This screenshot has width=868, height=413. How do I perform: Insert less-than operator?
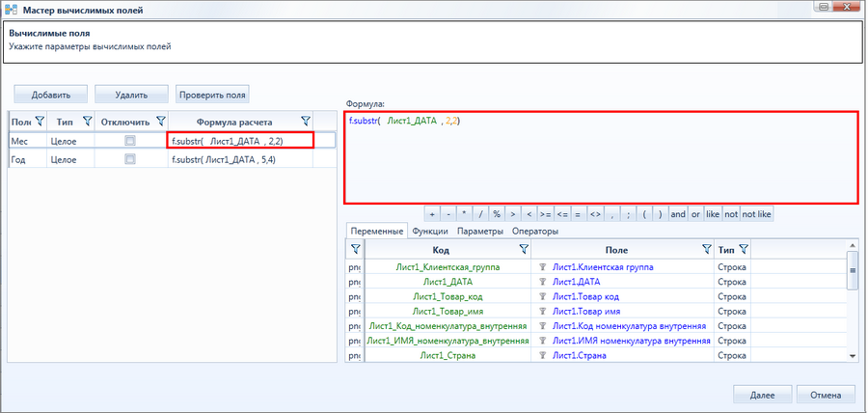(x=529, y=214)
